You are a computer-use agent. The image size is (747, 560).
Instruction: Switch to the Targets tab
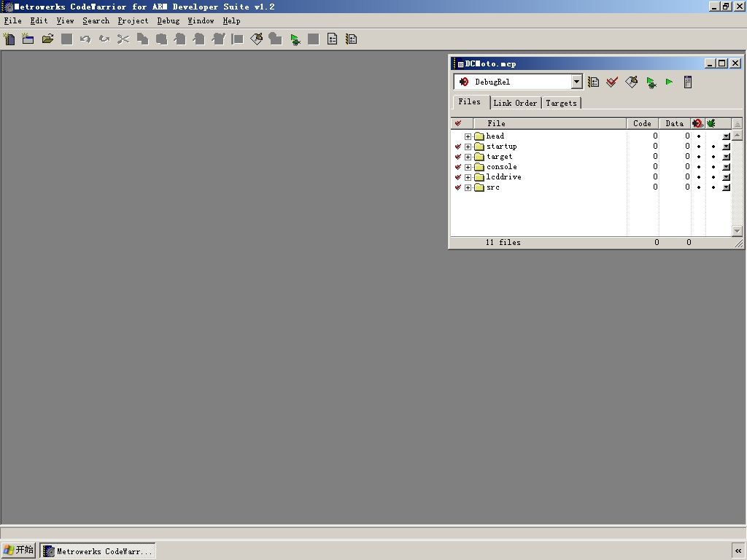[561, 103]
